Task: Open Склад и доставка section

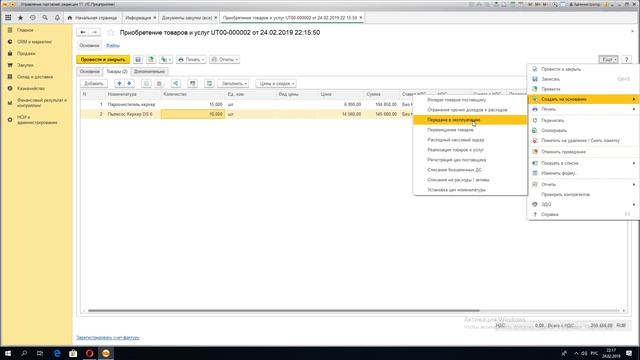Action: tap(36, 77)
